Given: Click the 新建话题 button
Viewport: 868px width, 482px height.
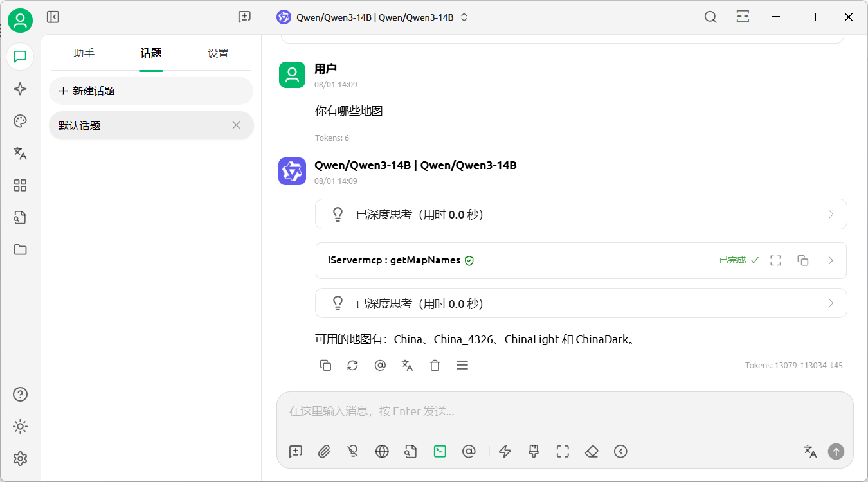Looking at the screenshot, I should pyautogui.click(x=151, y=91).
